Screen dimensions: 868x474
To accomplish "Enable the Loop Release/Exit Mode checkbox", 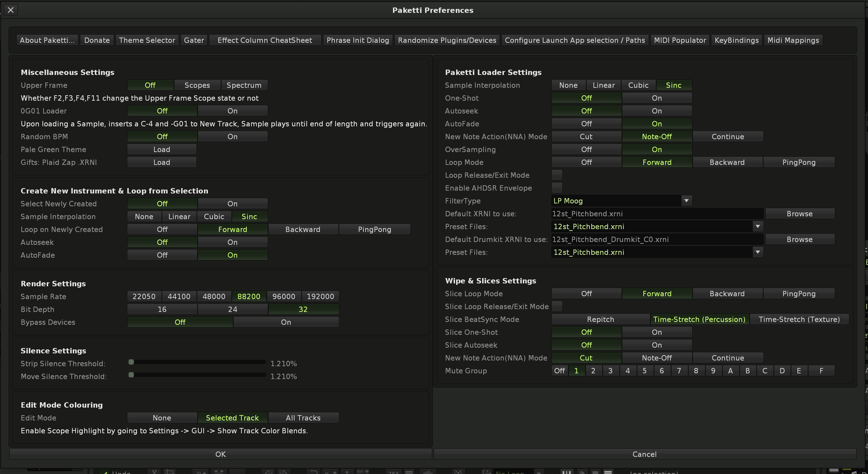I will (557, 175).
